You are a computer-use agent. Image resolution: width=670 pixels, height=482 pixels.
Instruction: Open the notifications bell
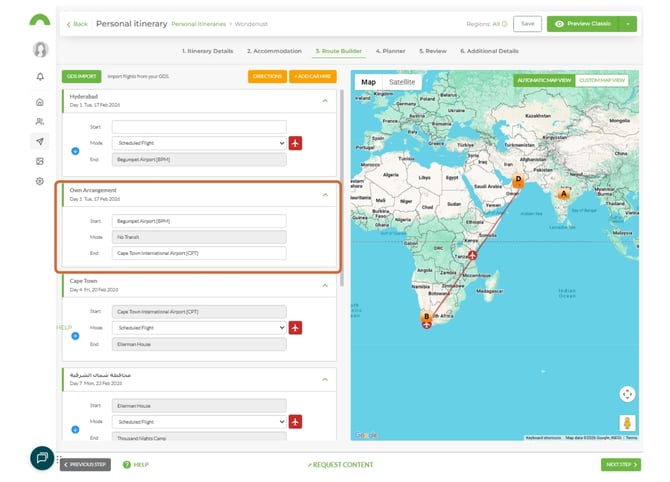40,76
